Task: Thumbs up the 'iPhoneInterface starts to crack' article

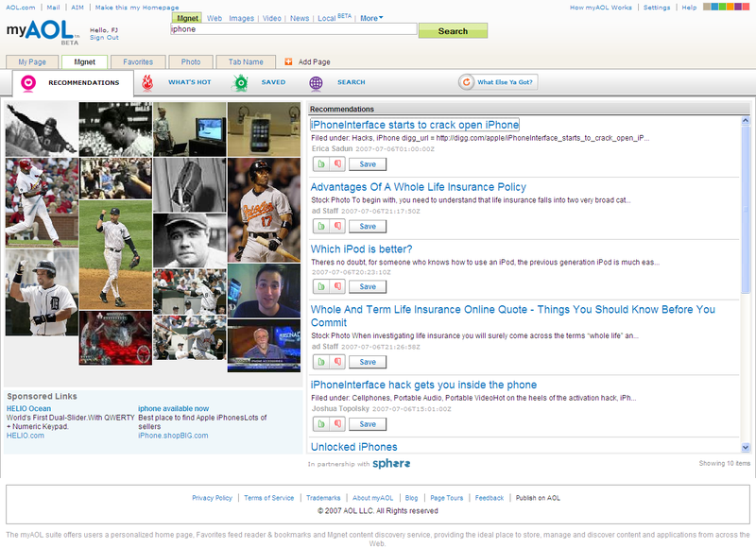Action: 321,164
